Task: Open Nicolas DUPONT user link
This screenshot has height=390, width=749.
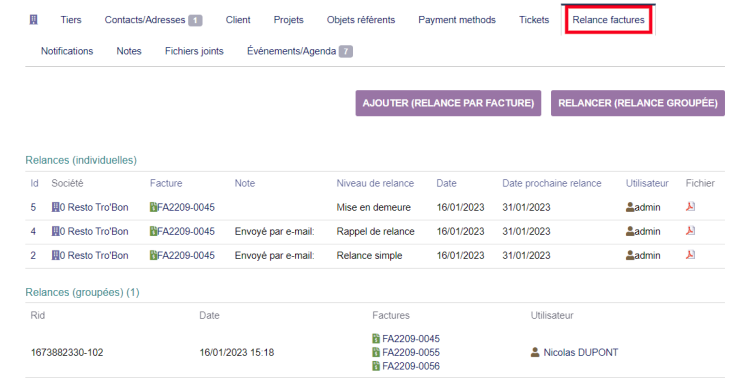Action: tap(580, 352)
